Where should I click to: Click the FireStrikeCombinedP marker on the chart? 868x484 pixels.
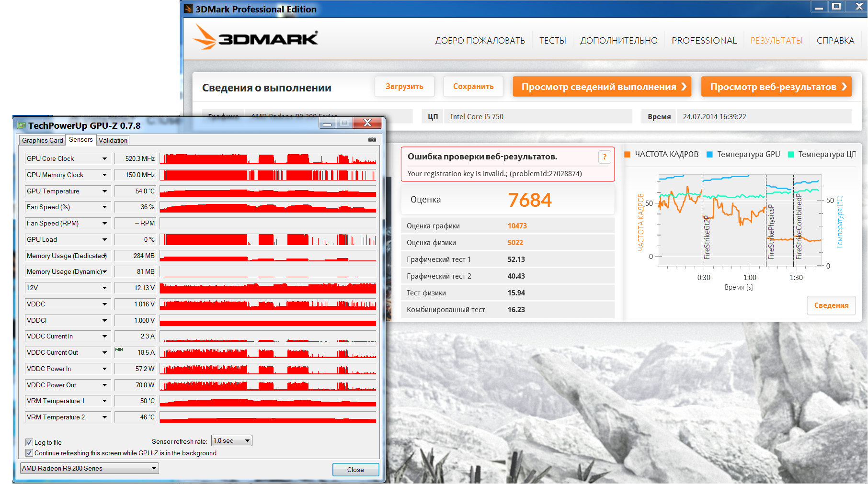pyautogui.click(x=799, y=226)
